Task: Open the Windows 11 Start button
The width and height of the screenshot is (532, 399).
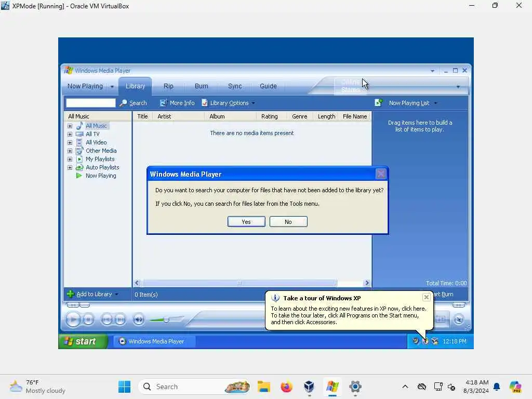Action: [x=124, y=387]
